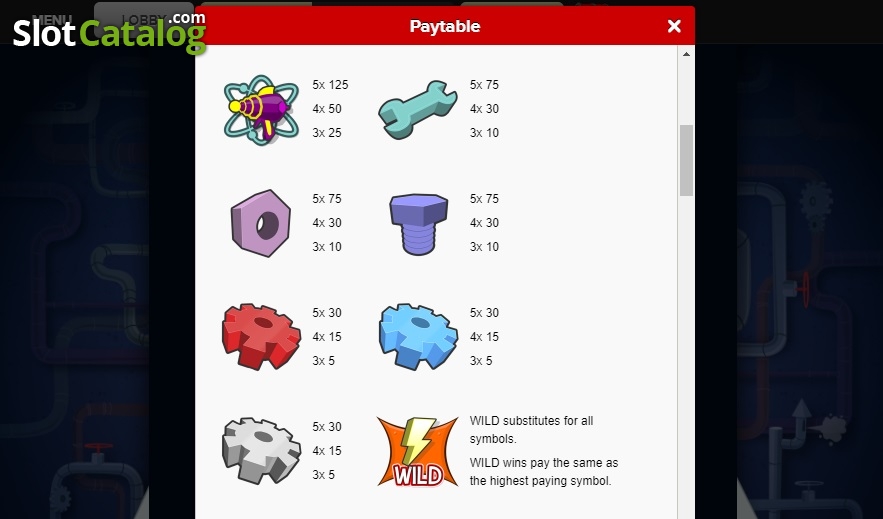Click the red gear symbol

click(x=261, y=337)
